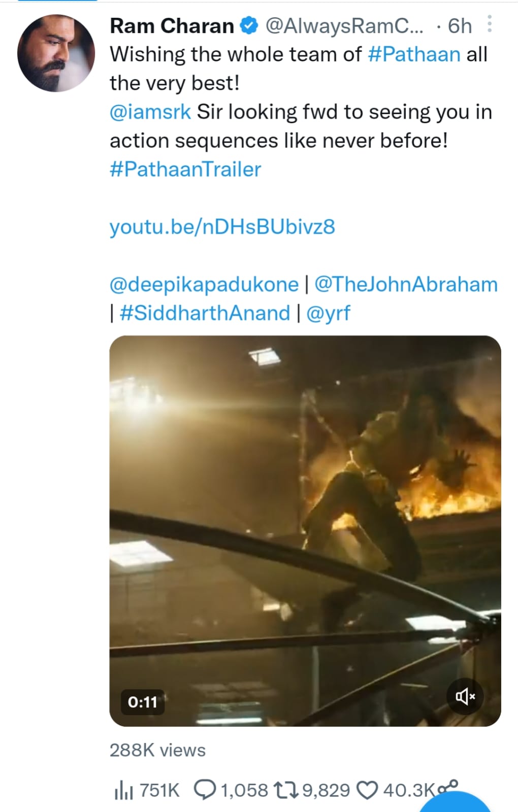Viewport: 518px width, 812px height.
Task: Open the #SiddharthAnand hashtag
Action: pyautogui.click(x=204, y=313)
